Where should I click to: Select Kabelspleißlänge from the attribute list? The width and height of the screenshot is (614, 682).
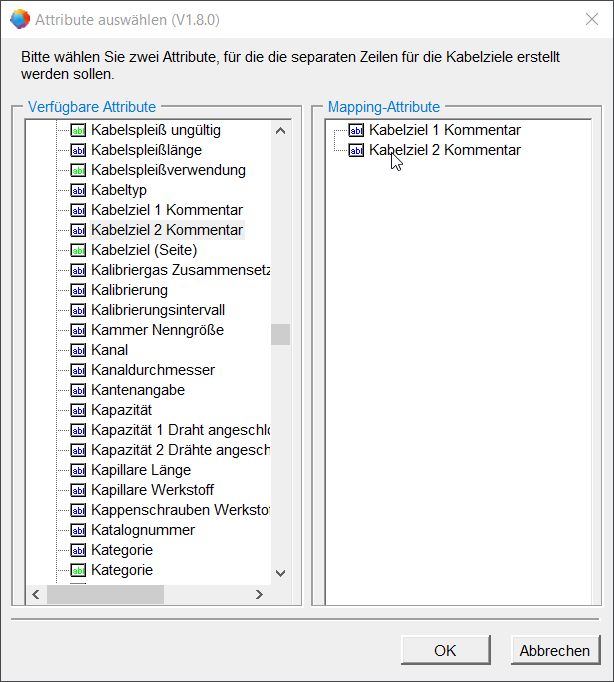pyautogui.click(x=146, y=150)
